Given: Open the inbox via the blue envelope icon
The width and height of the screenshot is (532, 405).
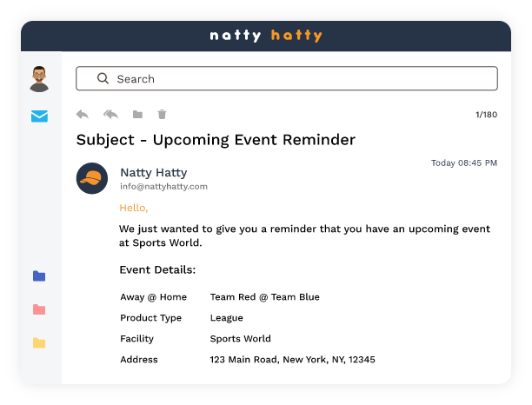Looking at the screenshot, I should click(39, 116).
